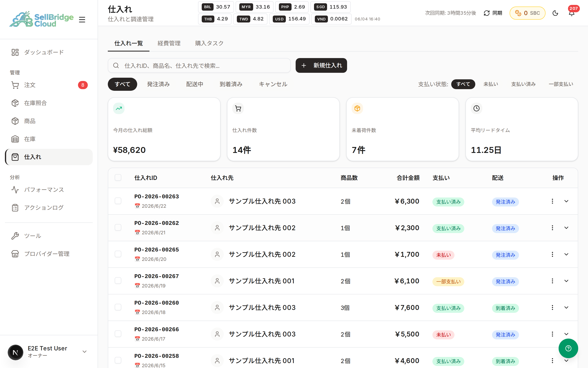Screen dimensions: 588x368
Task: Click the 合計金額 column header
Action: (408, 178)
